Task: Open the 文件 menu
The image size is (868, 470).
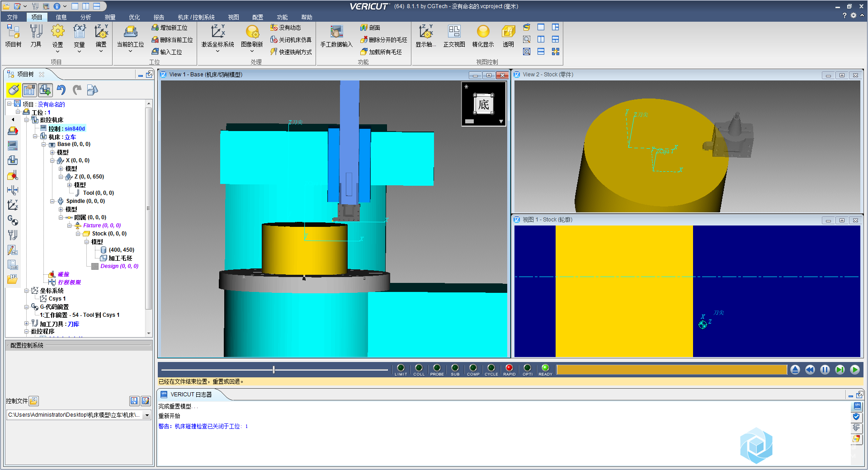Action: pos(12,17)
